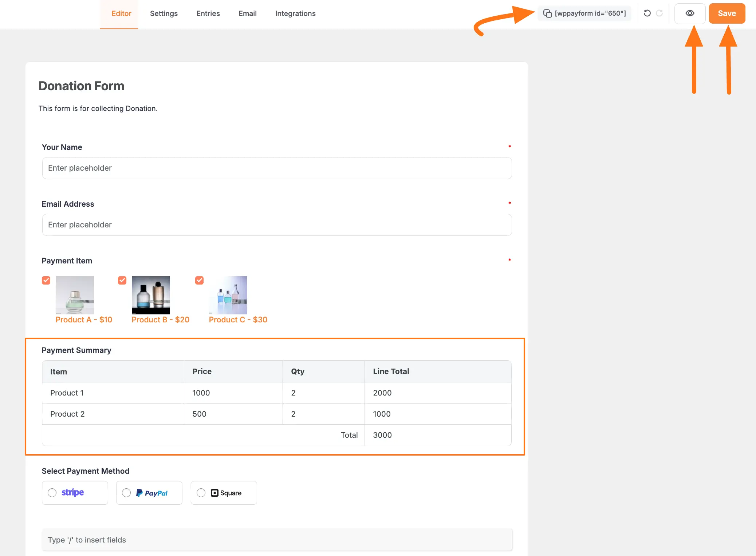Click the Product C - $30 link
Screen dimensions: 756x556
click(238, 319)
